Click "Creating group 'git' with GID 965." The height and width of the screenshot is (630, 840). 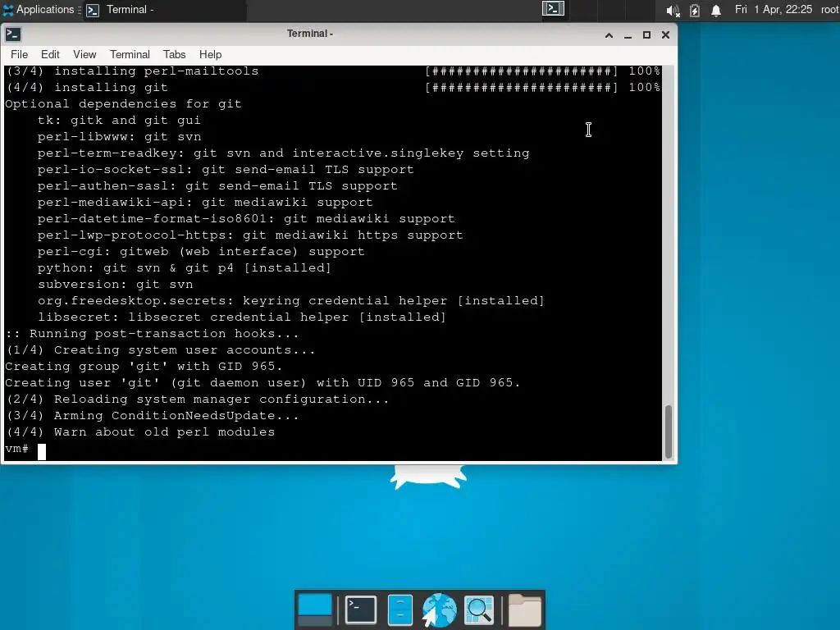pos(144,367)
